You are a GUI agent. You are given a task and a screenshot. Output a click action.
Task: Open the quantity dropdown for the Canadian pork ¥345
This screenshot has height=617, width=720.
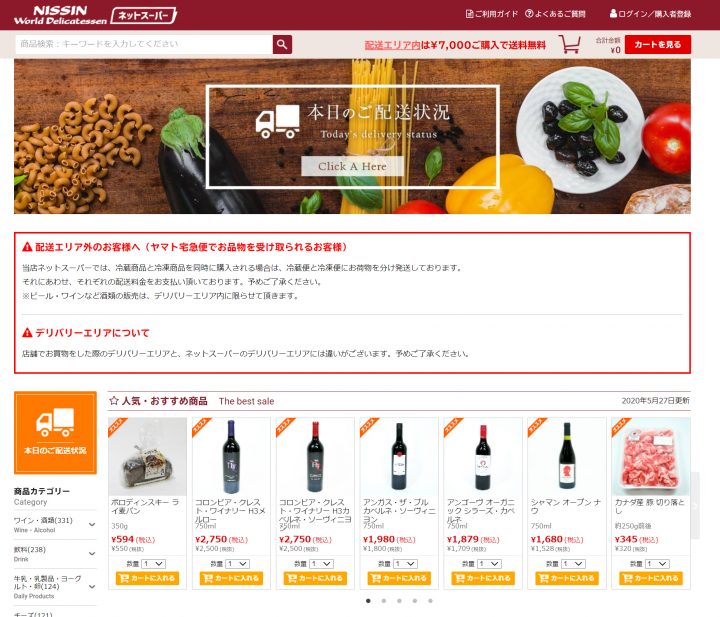point(657,564)
